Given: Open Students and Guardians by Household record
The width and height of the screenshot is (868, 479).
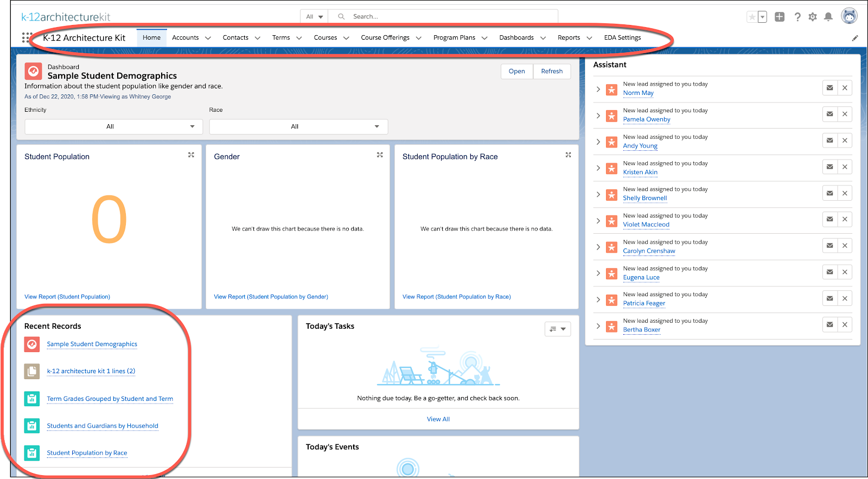Looking at the screenshot, I should tap(103, 426).
